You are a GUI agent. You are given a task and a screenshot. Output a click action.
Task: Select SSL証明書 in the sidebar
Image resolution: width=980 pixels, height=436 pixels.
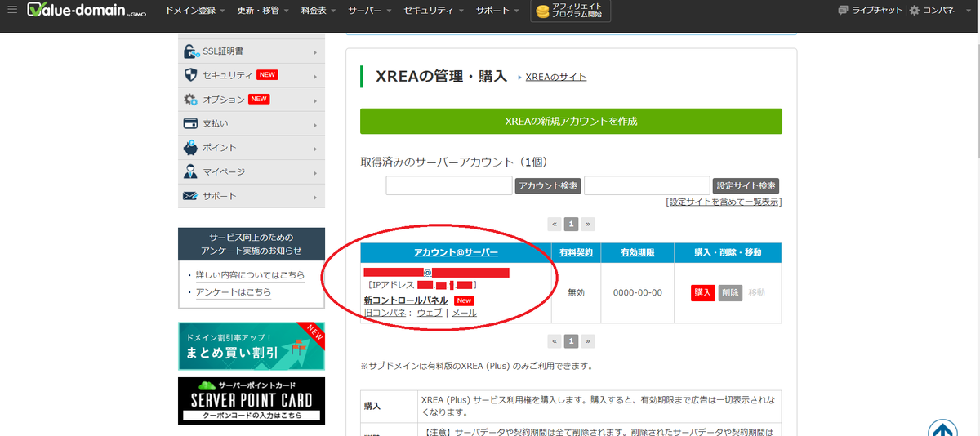click(252, 51)
